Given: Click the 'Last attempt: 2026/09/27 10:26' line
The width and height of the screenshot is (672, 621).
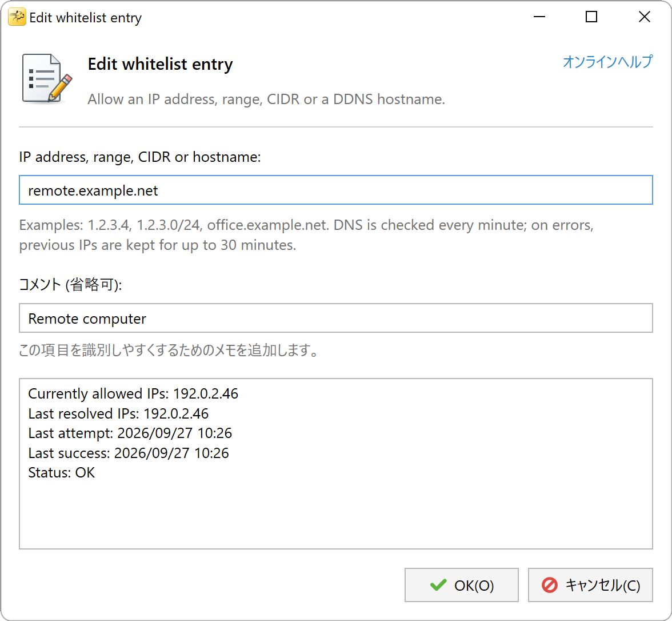Looking at the screenshot, I should point(130,433).
